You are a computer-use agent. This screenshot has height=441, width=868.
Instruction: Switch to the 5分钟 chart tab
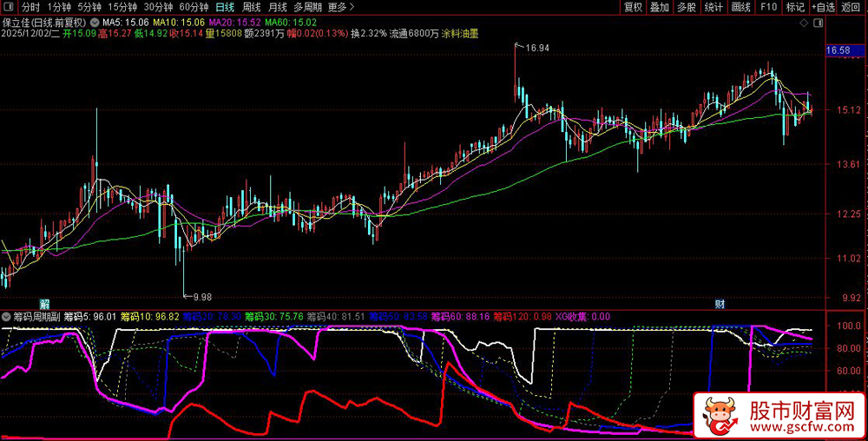89,7
